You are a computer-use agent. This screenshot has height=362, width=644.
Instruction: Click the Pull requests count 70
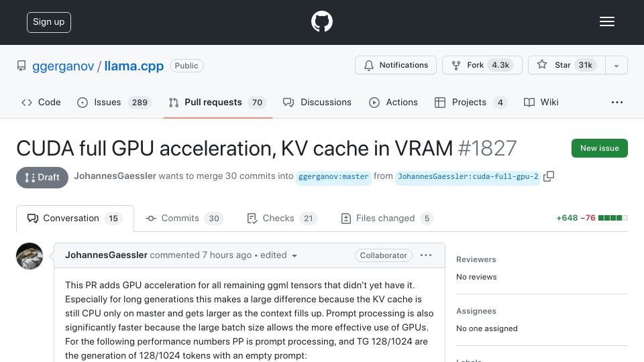click(x=257, y=102)
